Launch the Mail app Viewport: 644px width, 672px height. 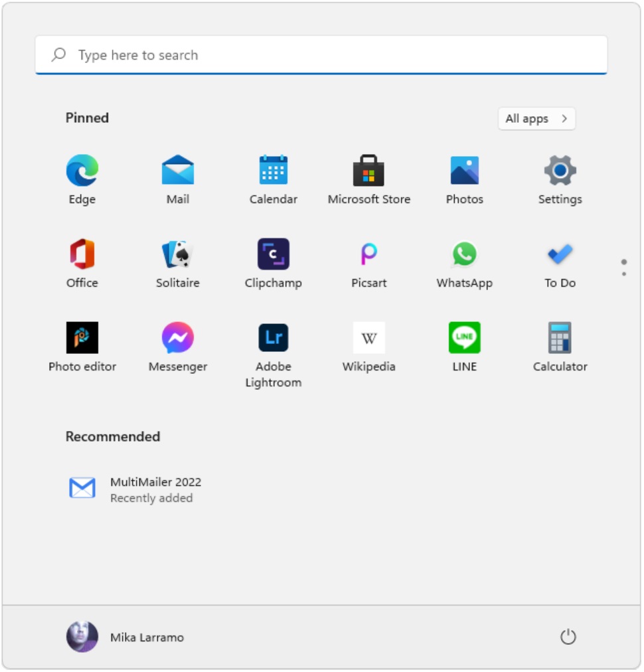click(178, 171)
